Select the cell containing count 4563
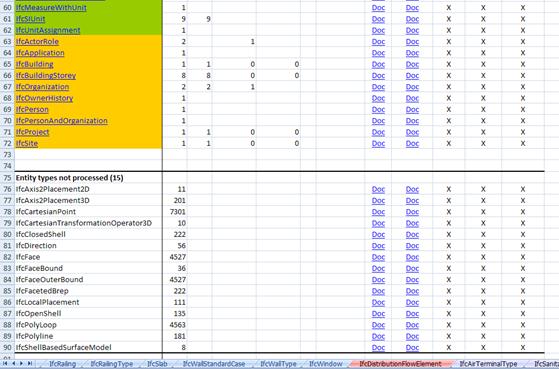The image size is (559, 369). (175, 325)
